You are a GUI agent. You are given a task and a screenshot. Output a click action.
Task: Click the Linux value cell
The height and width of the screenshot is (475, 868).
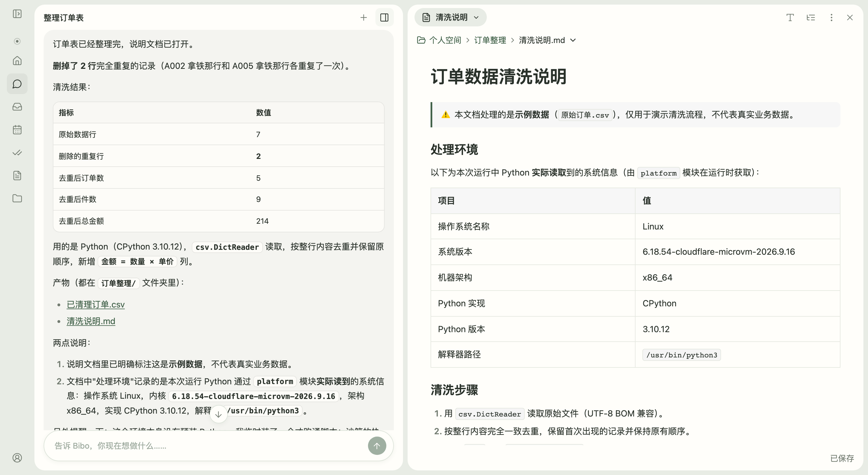(737, 227)
